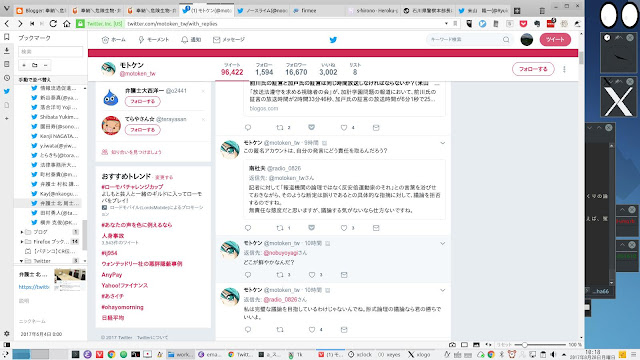This screenshot has height=360, width=640.
Task: Open the browser home page
Action: coord(67,24)
